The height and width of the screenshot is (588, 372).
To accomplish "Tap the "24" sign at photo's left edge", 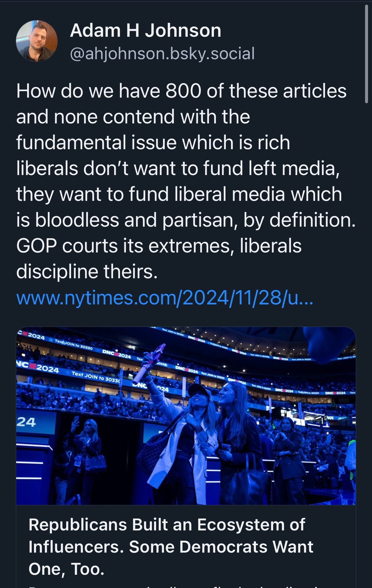I will click(26, 422).
